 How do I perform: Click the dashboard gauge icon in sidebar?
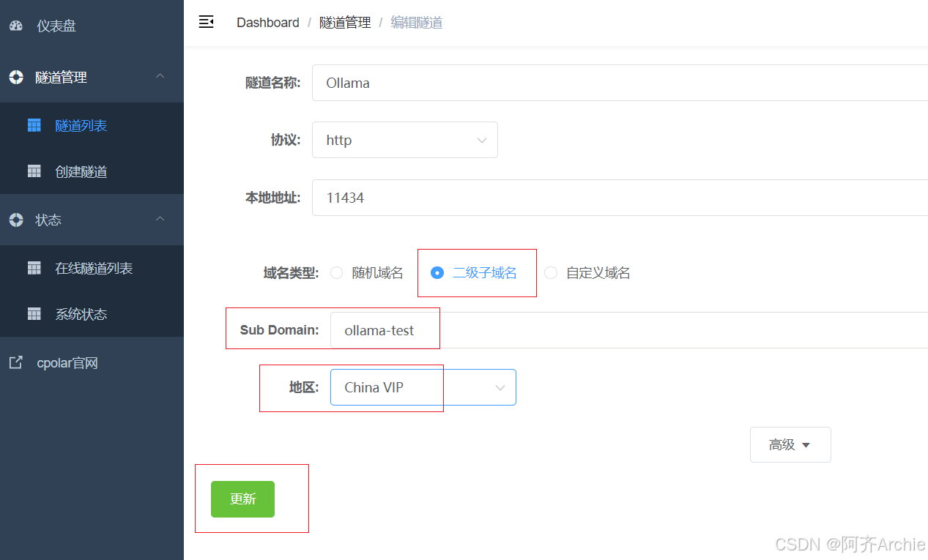16,26
